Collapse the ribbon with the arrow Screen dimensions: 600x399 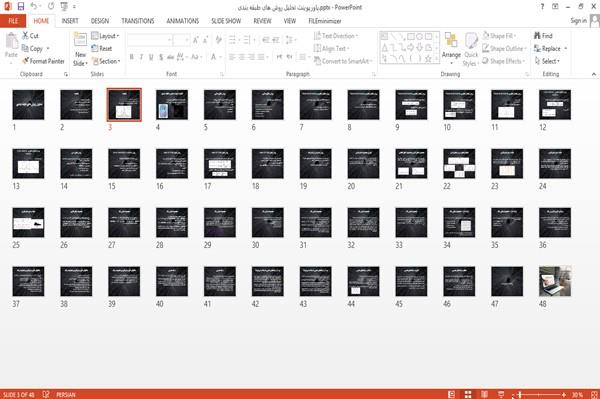tap(594, 74)
